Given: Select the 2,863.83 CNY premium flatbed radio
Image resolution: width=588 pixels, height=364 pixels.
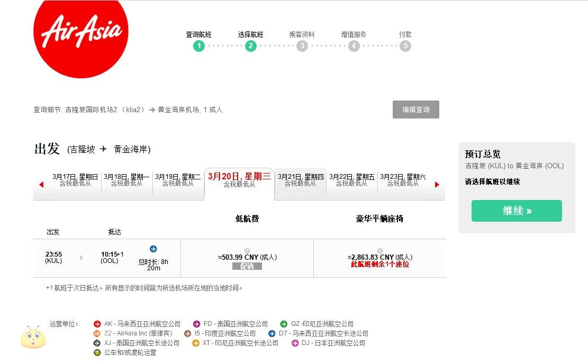Looking at the screenshot, I should [379, 251].
